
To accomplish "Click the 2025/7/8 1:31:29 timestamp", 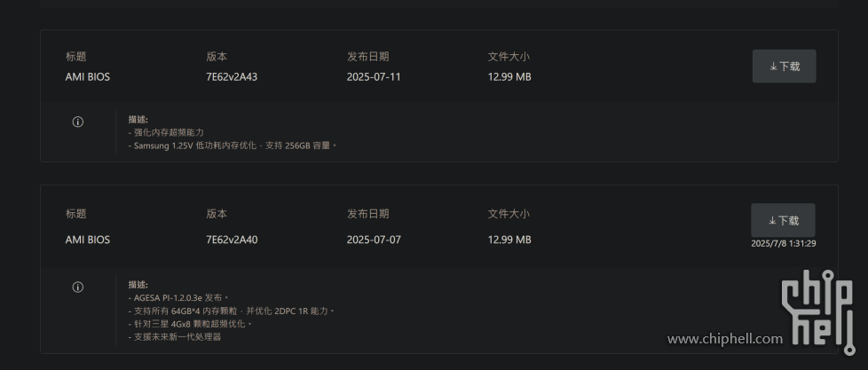I will (783, 244).
